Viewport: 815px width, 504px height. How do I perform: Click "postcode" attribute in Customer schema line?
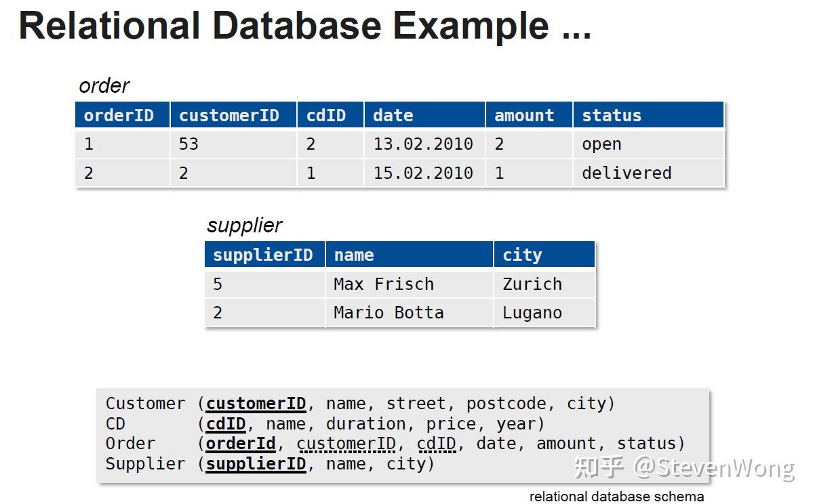point(506,404)
